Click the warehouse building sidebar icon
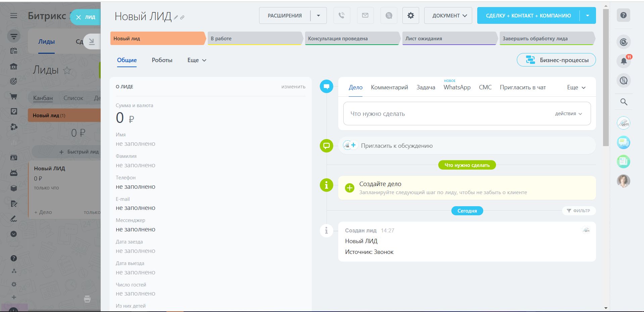 click(14, 66)
